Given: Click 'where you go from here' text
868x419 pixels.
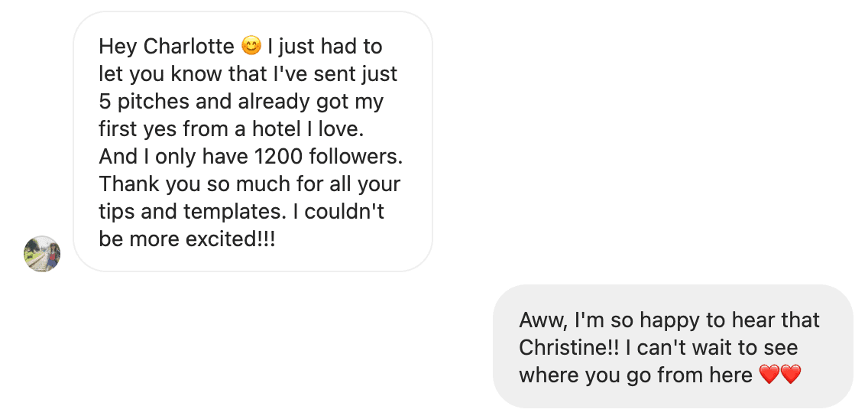Looking at the screenshot, I should [635, 375].
